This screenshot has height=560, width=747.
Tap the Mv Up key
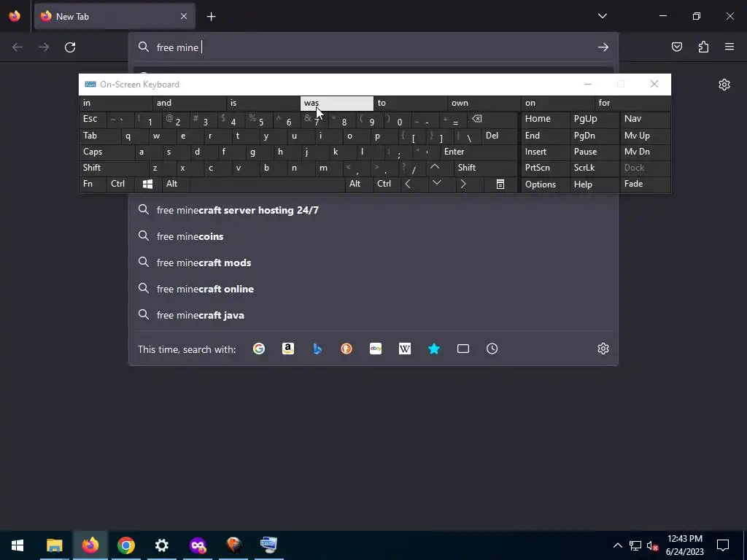point(645,136)
